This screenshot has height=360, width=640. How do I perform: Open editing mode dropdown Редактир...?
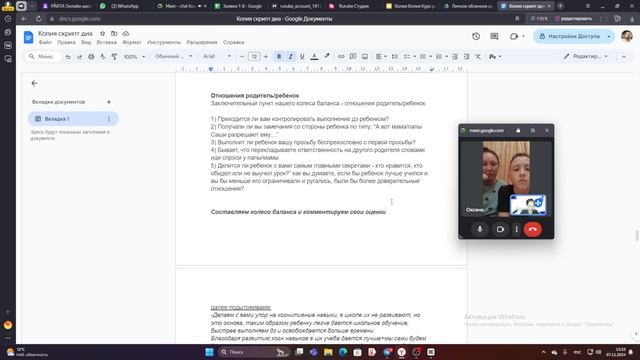pos(585,56)
